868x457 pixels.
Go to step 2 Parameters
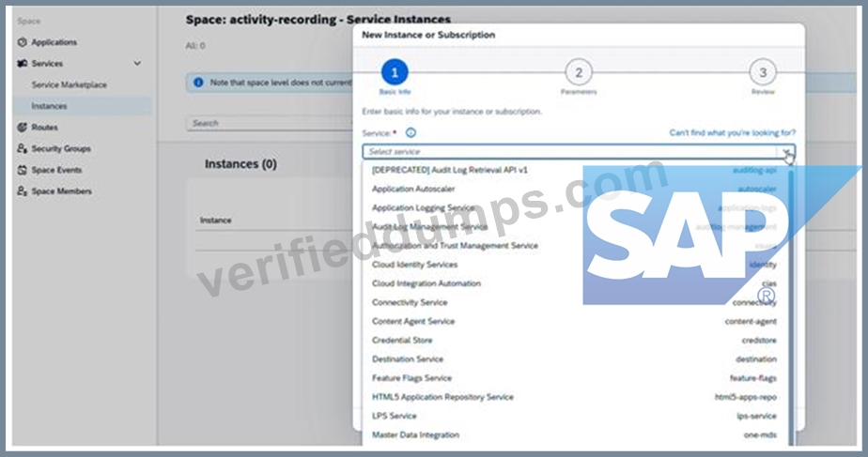(x=579, y=72)
